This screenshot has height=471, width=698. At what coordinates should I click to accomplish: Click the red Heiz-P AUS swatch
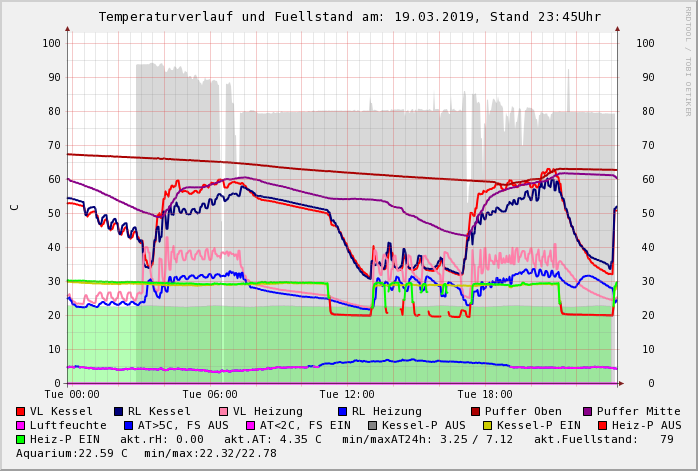tap(602, 426)
